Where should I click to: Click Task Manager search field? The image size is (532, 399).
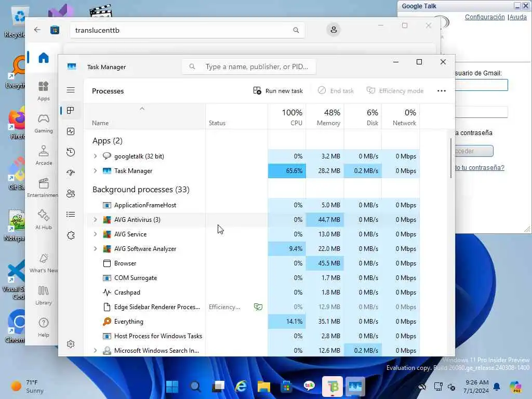(x=249, y=66)
